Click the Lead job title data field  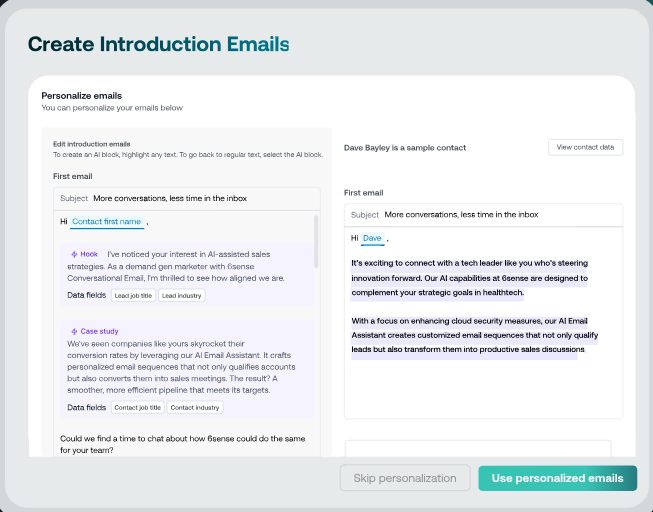point(133,295)
